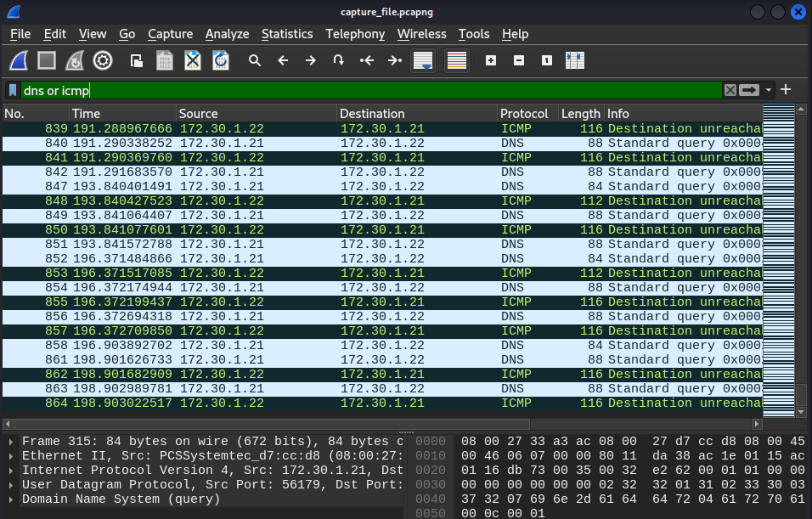Open recent display filters dropdown
This screenshot has height=519, width=812.
[x=769, y=90]
